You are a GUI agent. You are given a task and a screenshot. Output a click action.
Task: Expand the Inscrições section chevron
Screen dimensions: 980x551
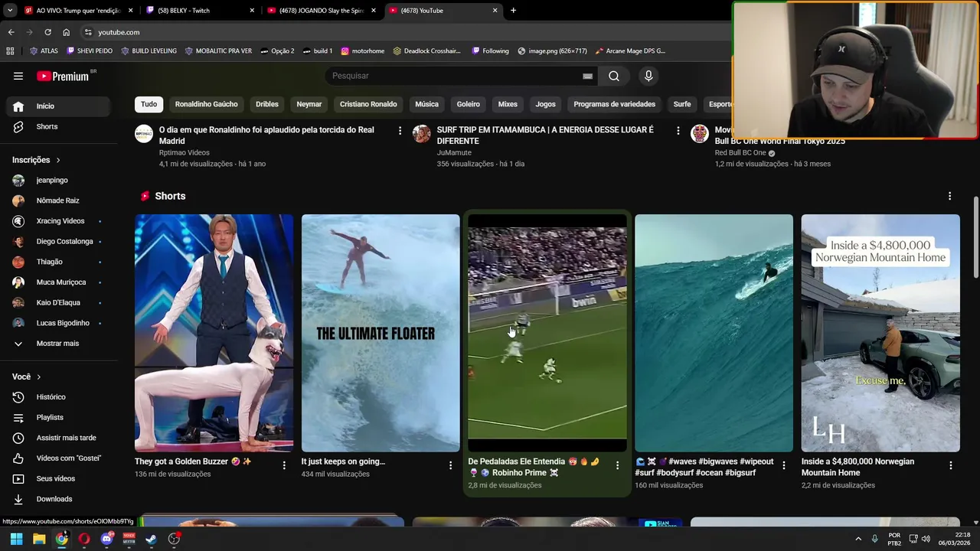point(58,160)
